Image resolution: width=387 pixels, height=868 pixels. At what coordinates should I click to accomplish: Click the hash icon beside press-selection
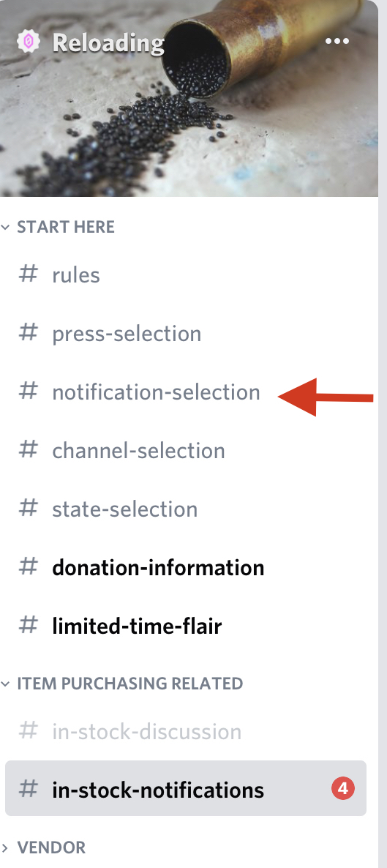tap(29, 333)
